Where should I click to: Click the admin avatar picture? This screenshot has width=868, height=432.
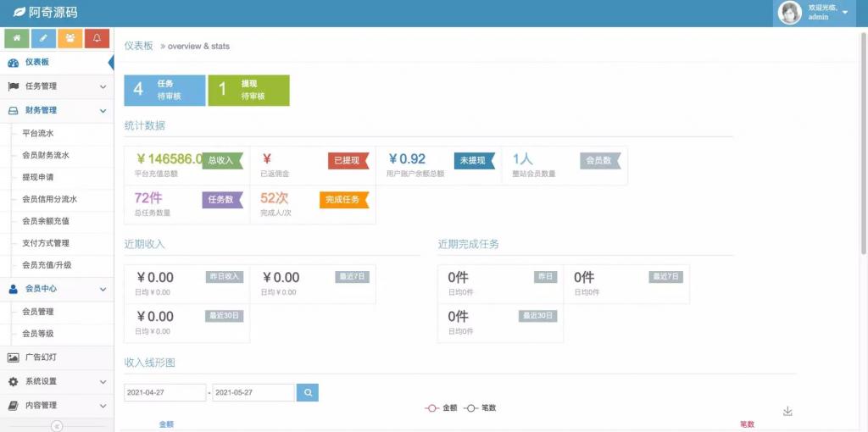coord(790,13)
